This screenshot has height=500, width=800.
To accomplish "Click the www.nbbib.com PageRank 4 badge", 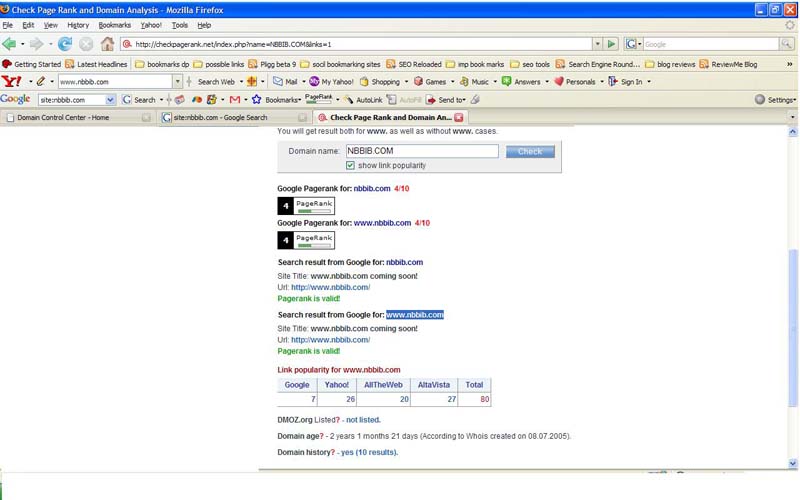I will [306, 240].
